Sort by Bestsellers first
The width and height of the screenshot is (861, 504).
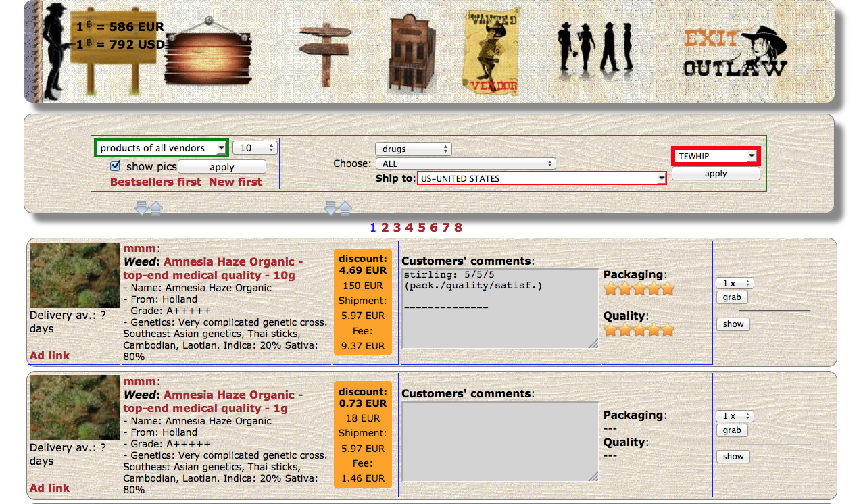[x=155, y=182]
